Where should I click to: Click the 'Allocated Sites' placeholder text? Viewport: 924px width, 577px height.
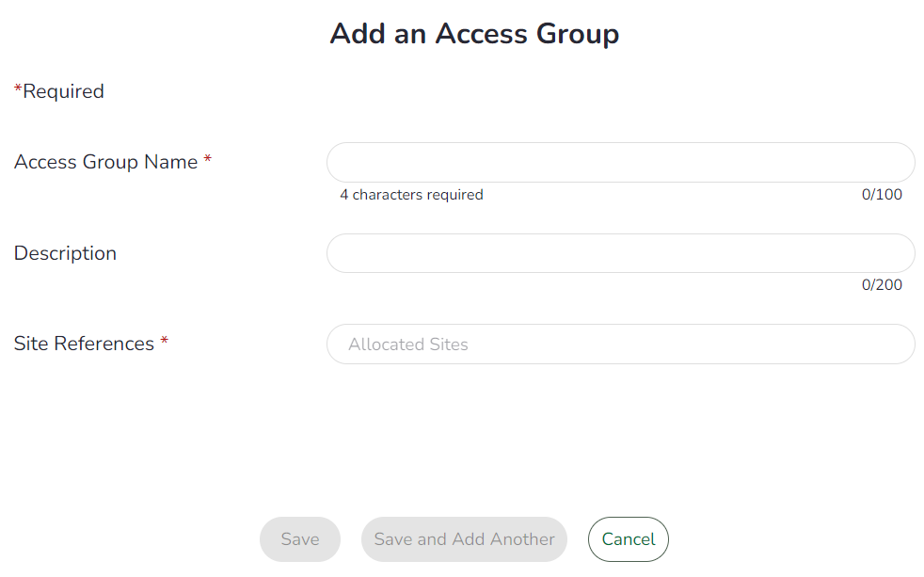407,345
